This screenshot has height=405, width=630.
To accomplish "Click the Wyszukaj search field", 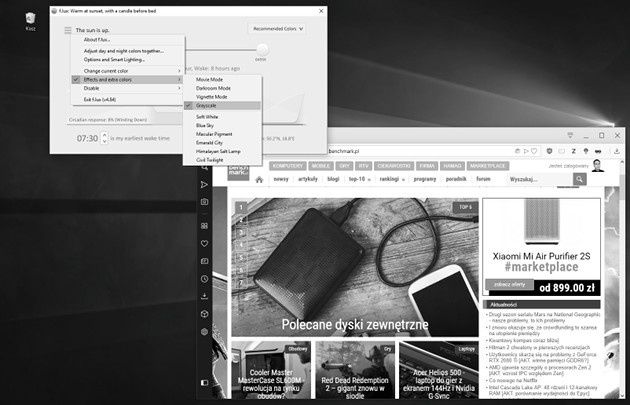I will point(540,179).
